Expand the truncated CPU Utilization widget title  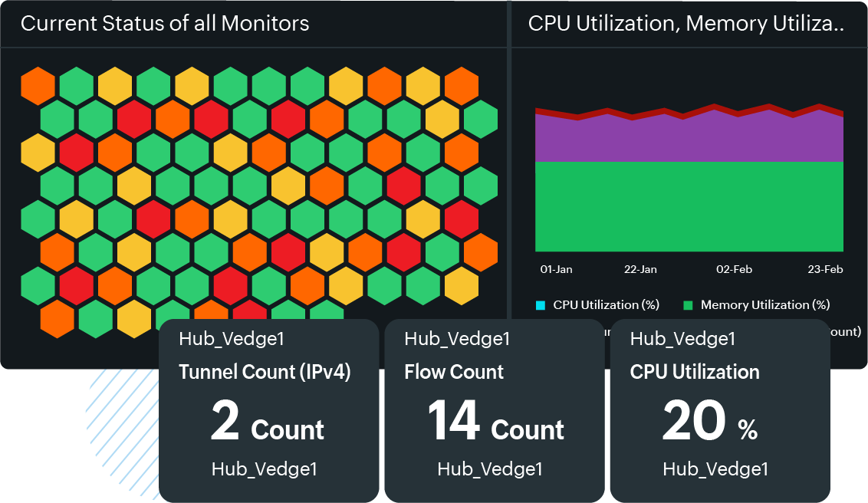[685, 23]
